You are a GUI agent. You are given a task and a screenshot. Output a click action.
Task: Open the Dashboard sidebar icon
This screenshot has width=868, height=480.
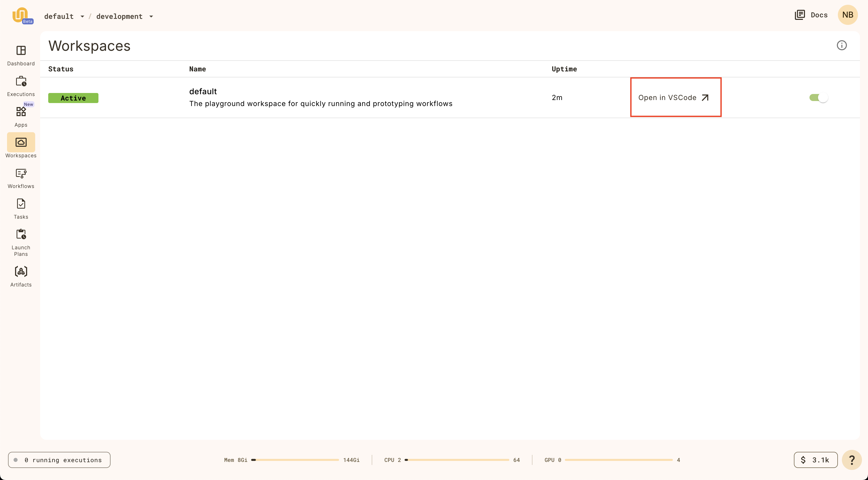coord(21,51)
